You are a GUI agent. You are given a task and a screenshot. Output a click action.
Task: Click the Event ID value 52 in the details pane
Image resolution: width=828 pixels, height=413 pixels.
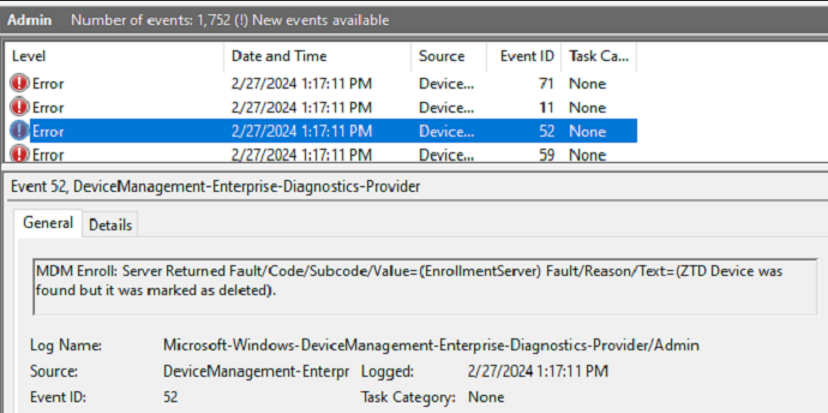(x=173, y=397)
